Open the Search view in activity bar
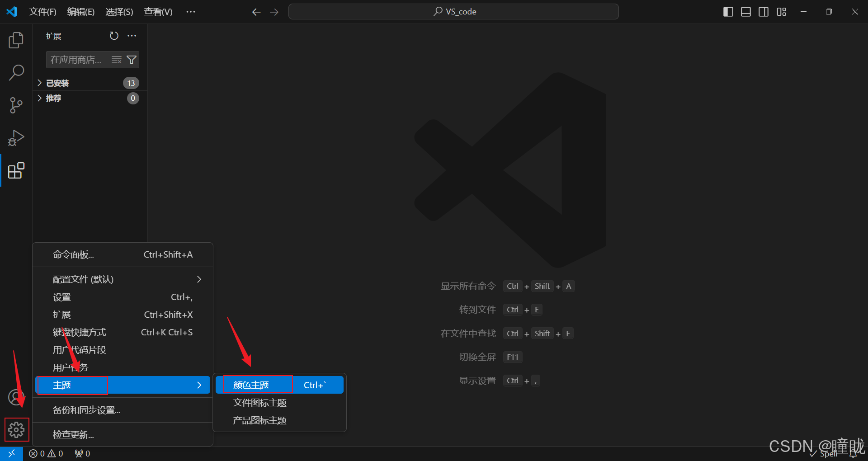This screenshot has width=868, height=461. pos(16,73)
